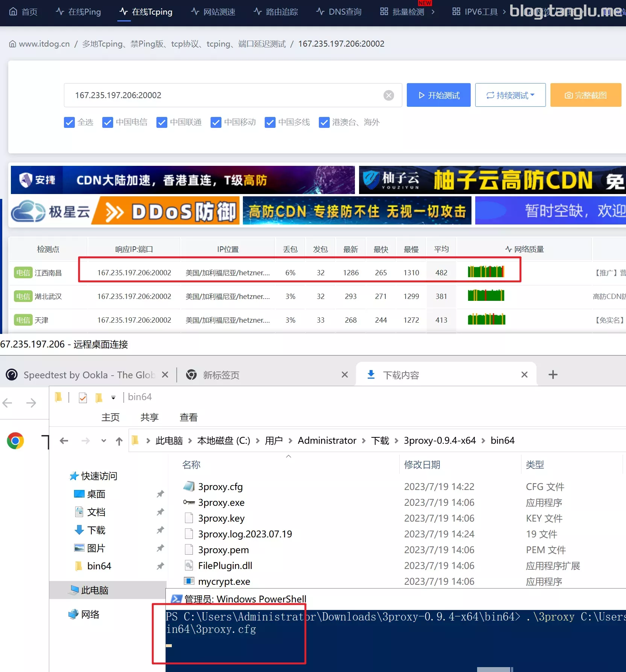Toggle the 全选 checkbox
This screenshot has height=672, width=626.
pyautogui.click(x=69, y=123)
